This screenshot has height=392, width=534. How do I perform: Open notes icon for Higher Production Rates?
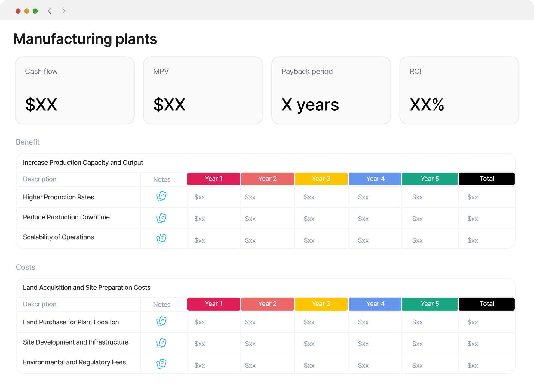[x=161, y=196]
